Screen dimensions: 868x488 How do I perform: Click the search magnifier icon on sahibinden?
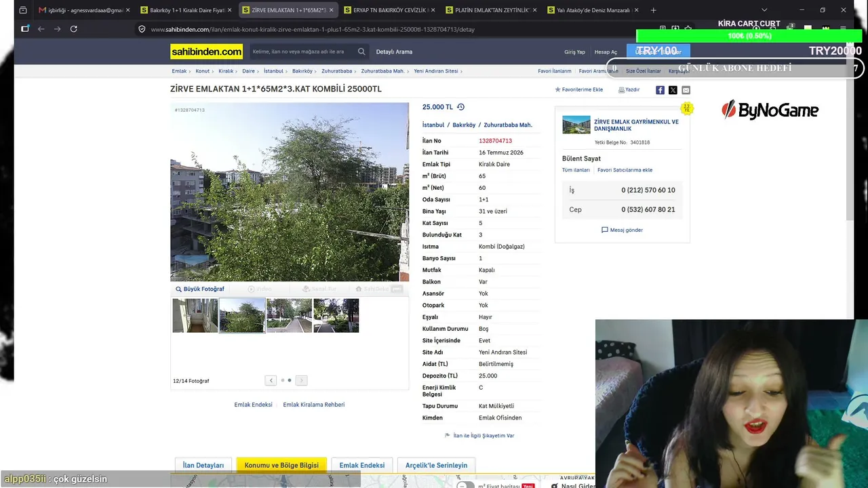pyautogui.click(x=361, y=52)
